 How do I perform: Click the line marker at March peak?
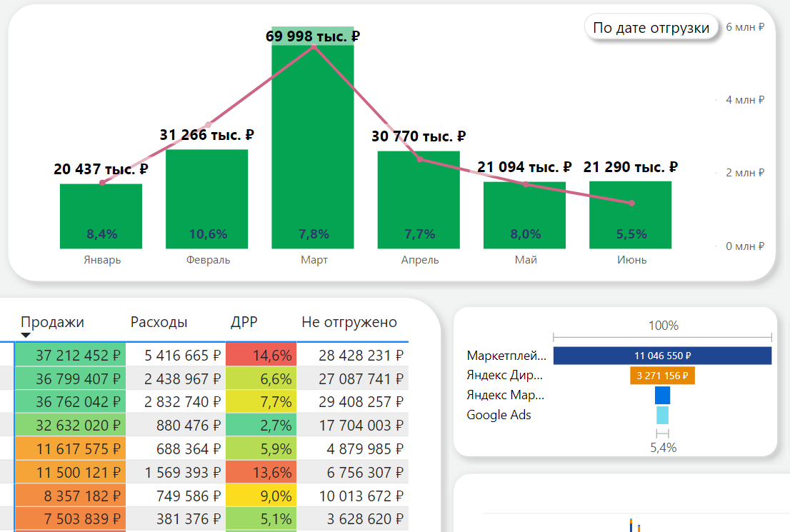pyautogui.click(x=314, y=46)
